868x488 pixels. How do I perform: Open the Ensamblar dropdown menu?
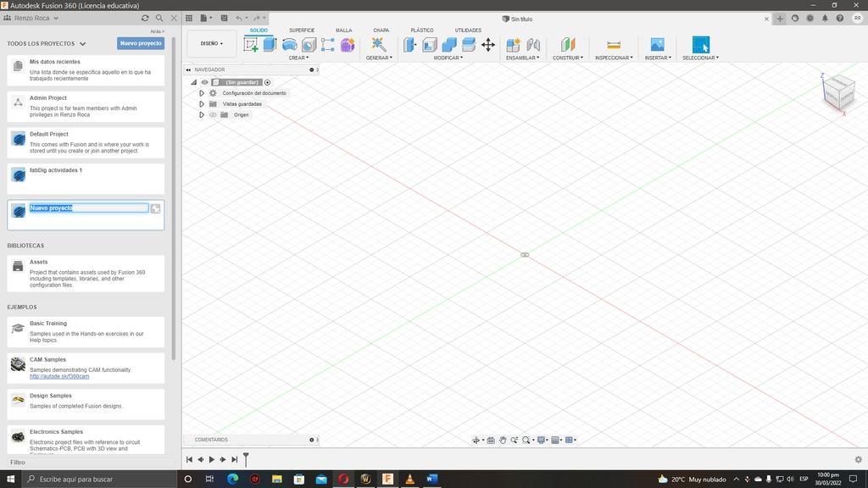(522, 58)
